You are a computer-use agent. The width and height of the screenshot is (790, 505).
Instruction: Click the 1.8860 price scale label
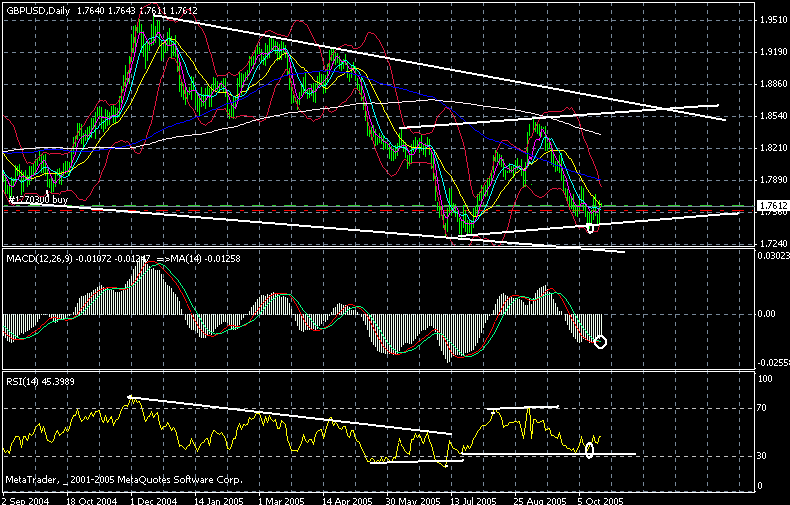pos(773,84)
